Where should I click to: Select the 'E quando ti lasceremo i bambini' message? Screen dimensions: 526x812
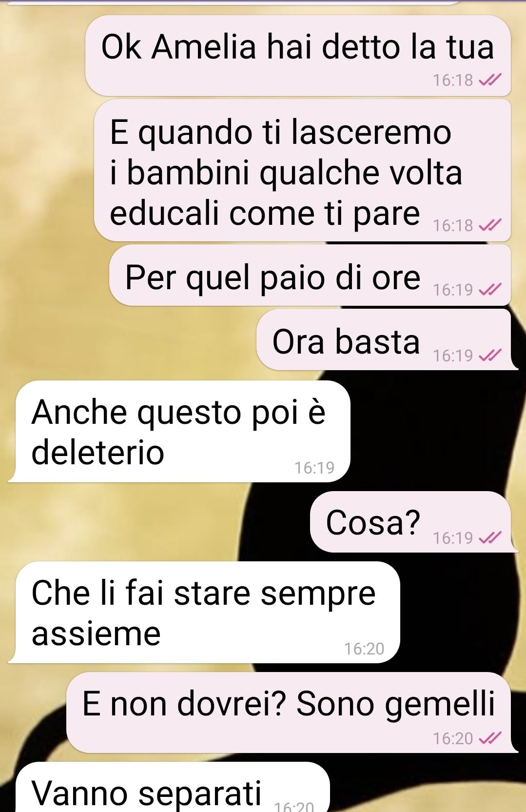(x=302, y=170)
